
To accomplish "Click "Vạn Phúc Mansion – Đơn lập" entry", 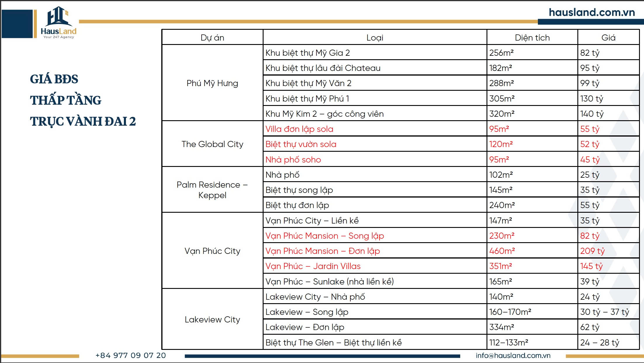I will point(323,251).
